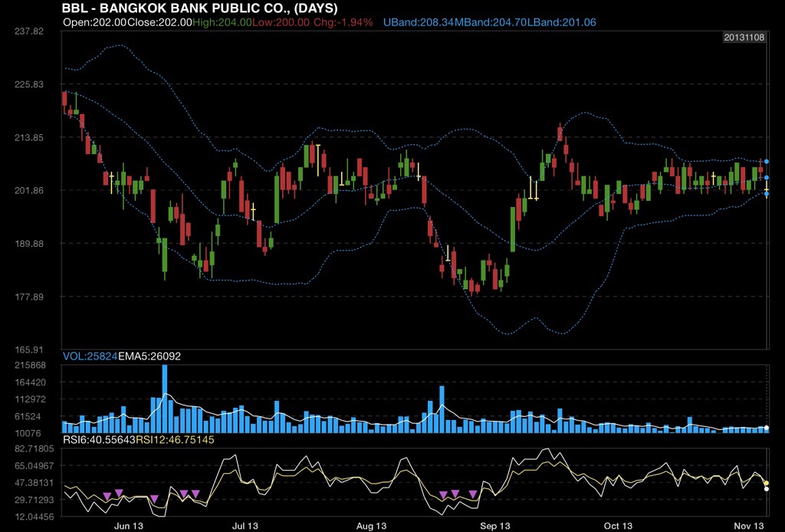This screenshot has height=532, width=785.
Task: Click the 177.89 price axis label
Action: pyautogui.click(x=29, y=297)
